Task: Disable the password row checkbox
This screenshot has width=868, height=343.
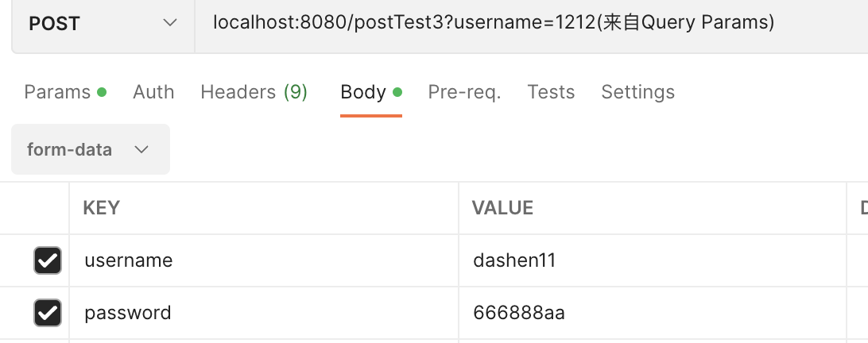Action: [48, 313]
